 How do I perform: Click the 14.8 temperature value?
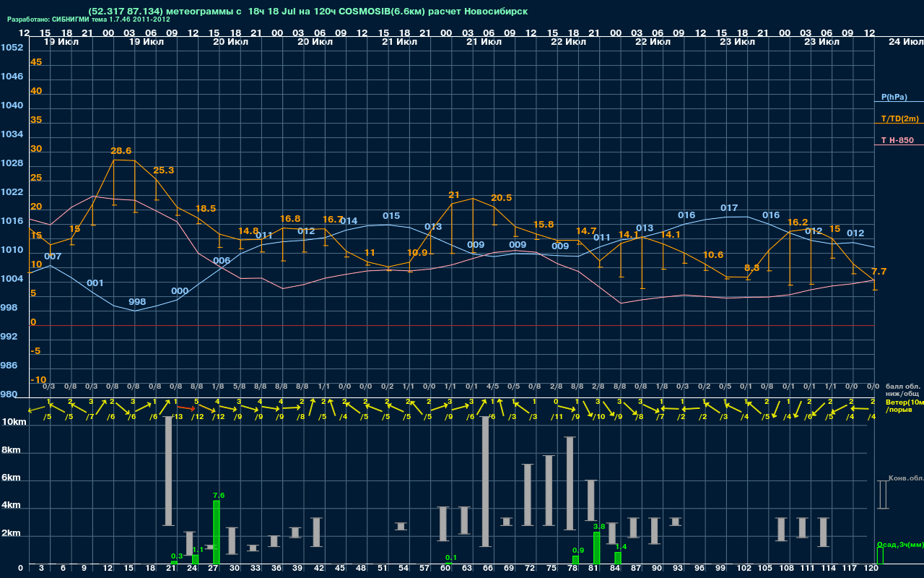point(248,231)
